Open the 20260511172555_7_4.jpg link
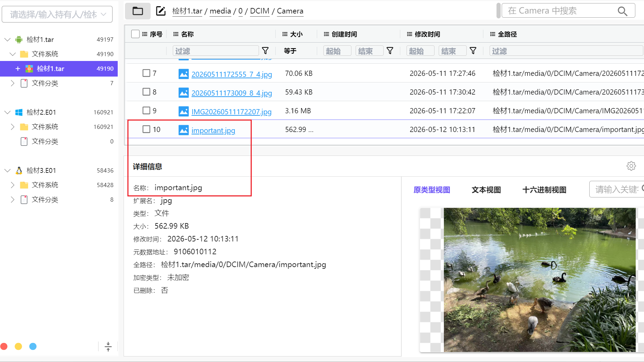The width and height of the screenshot is (644, 362). point(232,74)
